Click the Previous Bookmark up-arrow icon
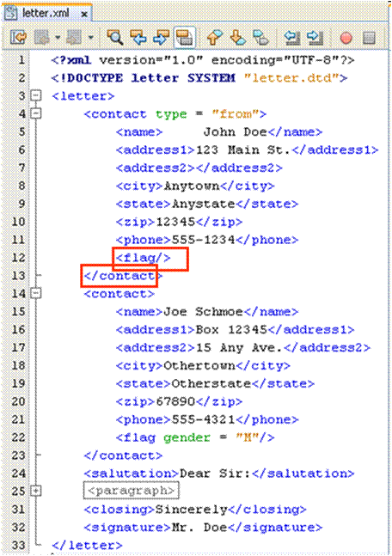Viewport: 392px width, 556px height. [x=215, y=37]
